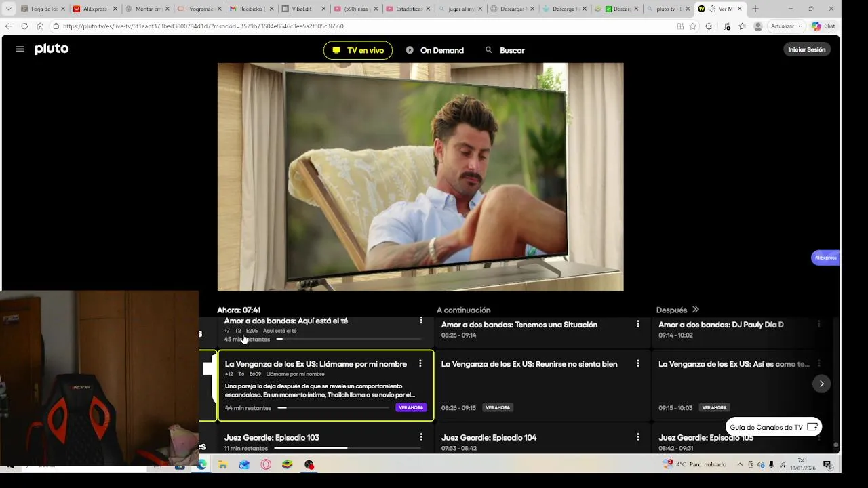This screenshot has height=488, width=868.
Task: Open the split screen icon
Action: (680, 26)
